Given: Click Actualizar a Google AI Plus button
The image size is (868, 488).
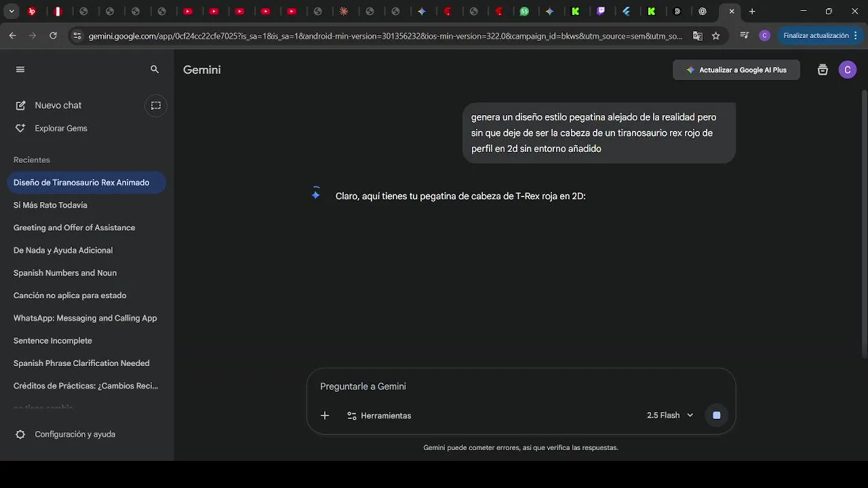Looking at the screenshot, I should (736, 70).
